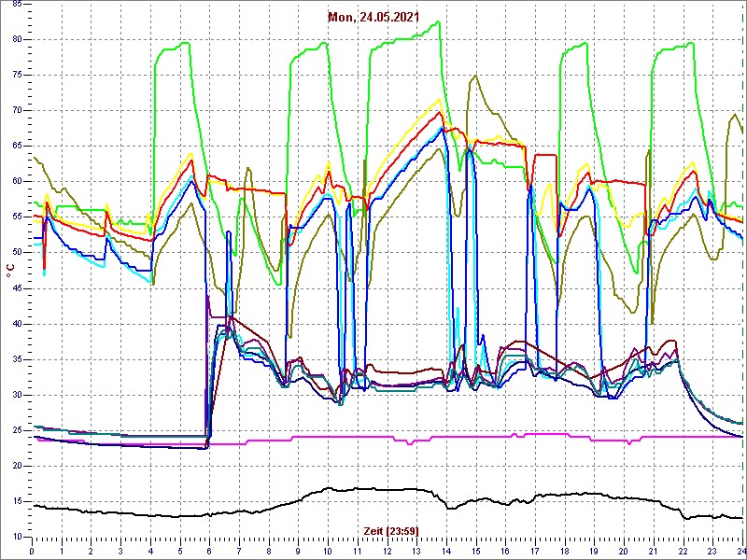747x560 pixels.
Task: Select hour 21 on the time axis
Action: coord(654,552)
